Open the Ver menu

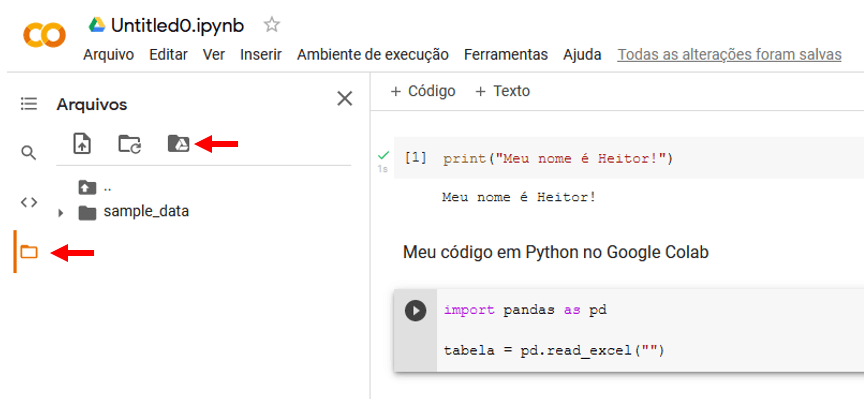point(214,55)
